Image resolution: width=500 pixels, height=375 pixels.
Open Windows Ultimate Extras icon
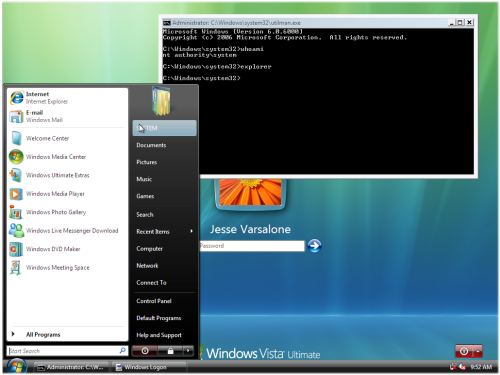click(16, 175)
